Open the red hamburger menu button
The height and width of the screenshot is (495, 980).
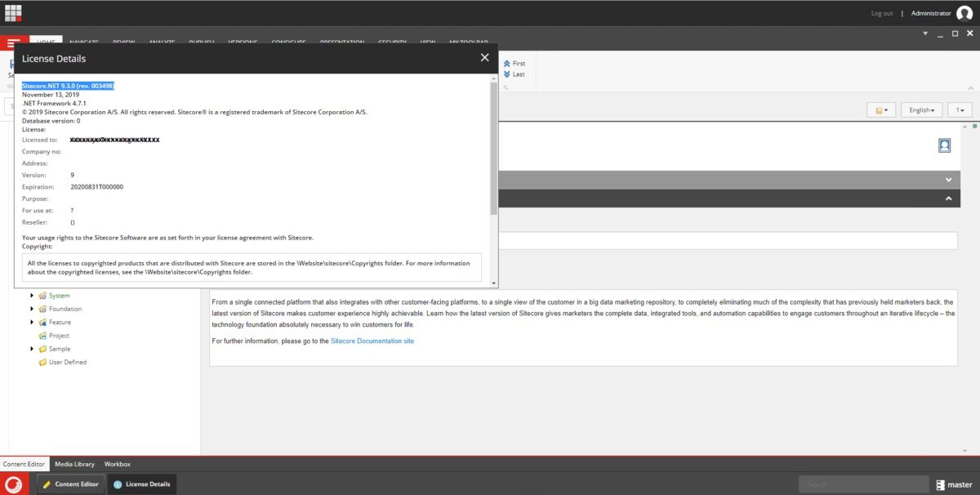[13, 42]
